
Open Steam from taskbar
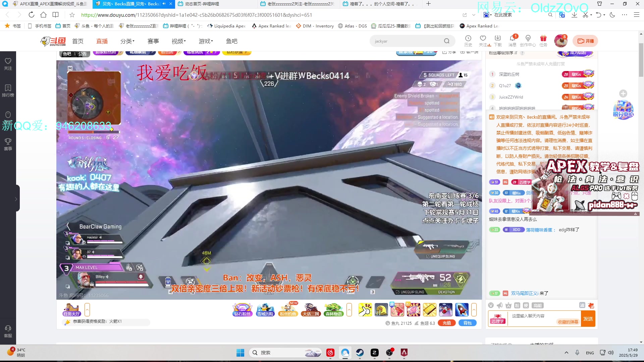(360, 353)
